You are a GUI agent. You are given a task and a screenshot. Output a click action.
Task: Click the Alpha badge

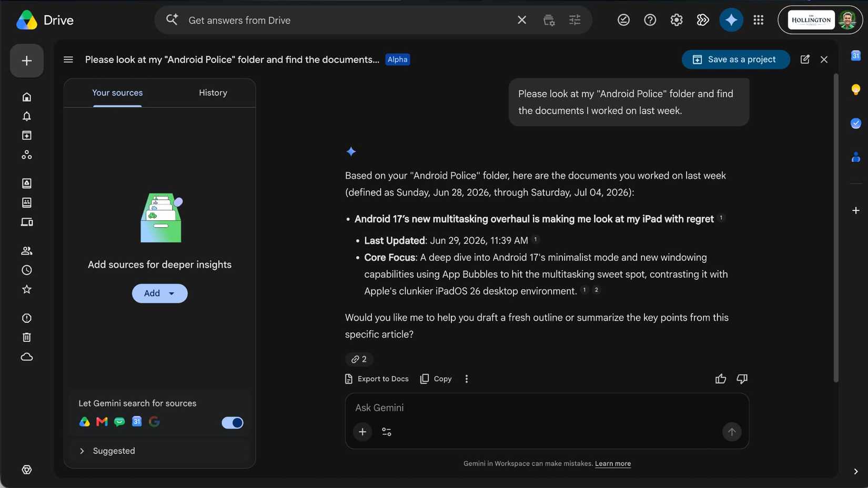coord(397,59)
